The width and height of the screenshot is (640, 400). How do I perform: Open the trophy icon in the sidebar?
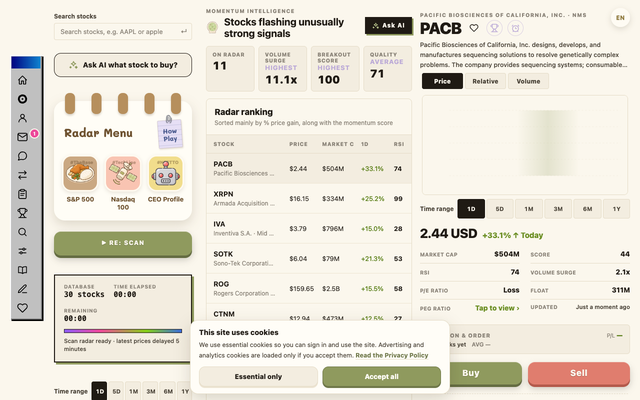click(22, 213)
